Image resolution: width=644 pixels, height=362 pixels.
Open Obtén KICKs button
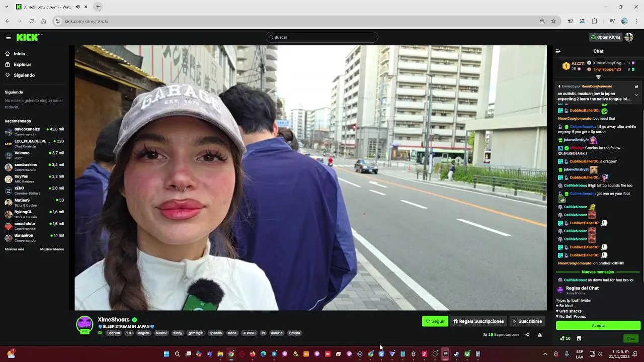(x=606, y=37)
